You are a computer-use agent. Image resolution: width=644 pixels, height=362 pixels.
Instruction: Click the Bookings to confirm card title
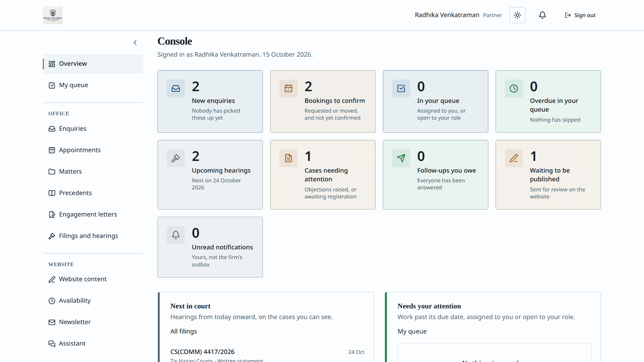pos(335,101)
